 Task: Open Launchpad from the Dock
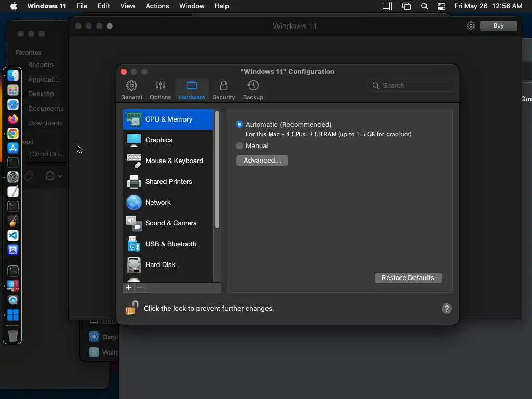coord(13,90)
